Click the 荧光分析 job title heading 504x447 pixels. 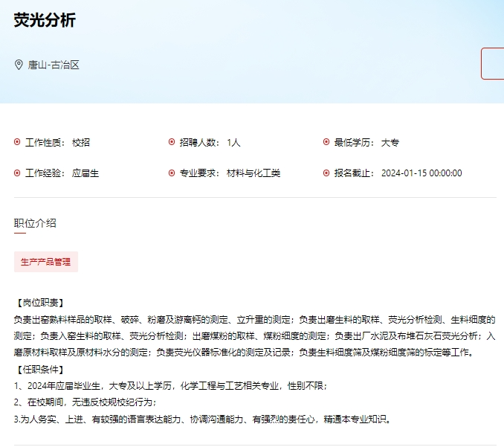[45, 21]
